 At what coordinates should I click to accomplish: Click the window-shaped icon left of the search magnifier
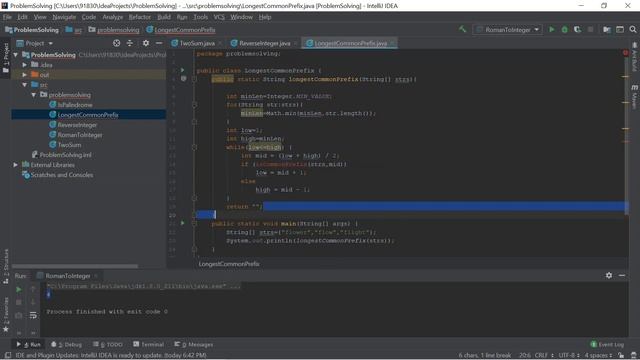coord(620,29)
